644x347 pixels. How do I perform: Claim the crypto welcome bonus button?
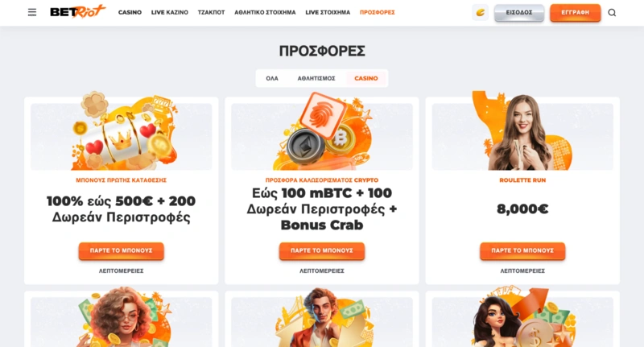(322, 251)
